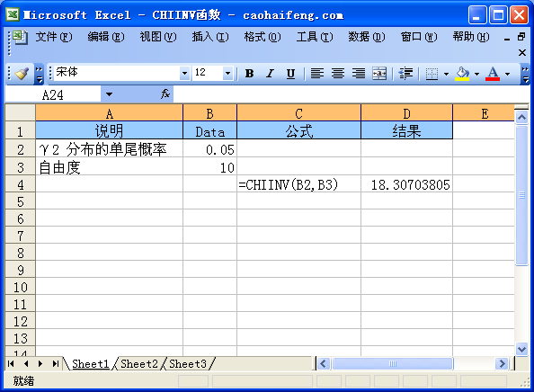The image size is (534, 392).
Task: Select header cell 说明
Action: (x=110, y=130)
